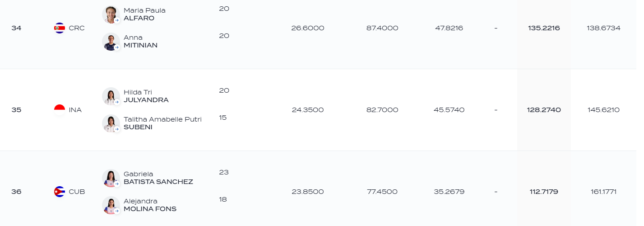Viewport: 644px width, 226px height.
Task: Click Maria Paula Alfaro's athlete photo
Action: coord(111,14)
